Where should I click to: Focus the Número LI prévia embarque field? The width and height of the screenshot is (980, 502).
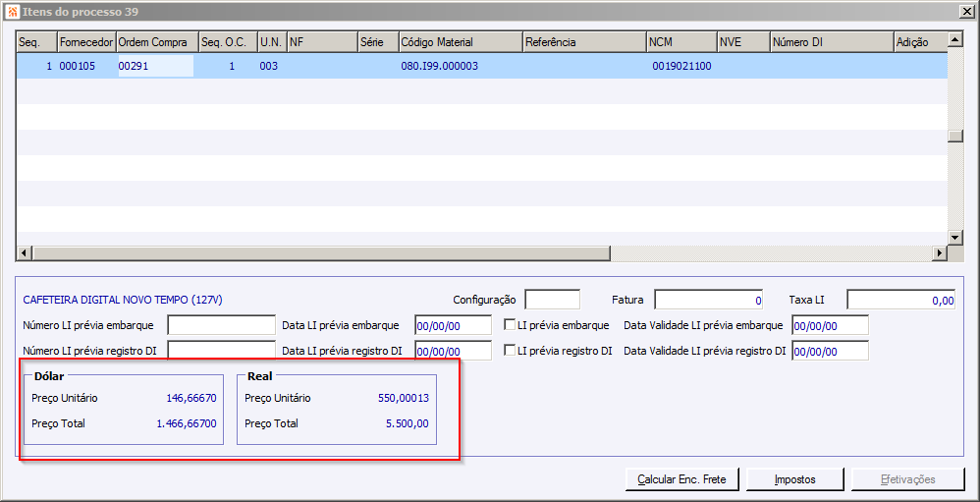pyautogui.click(x=221, y=325)
